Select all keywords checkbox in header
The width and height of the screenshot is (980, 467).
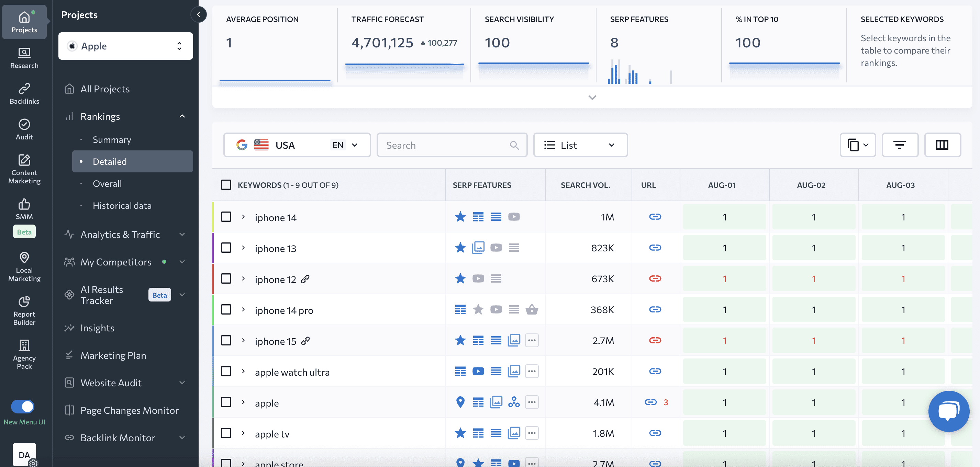pos(226,185)
